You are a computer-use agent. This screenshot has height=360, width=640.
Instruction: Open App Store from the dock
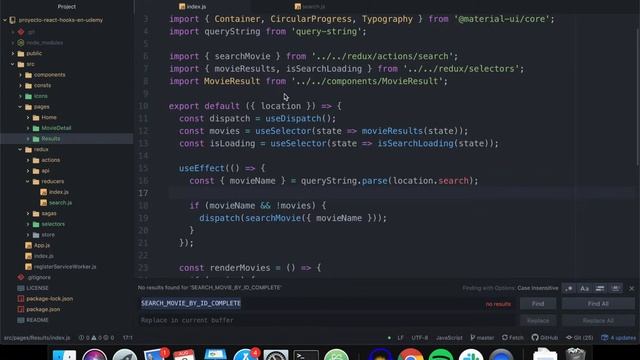click(245, 355)
